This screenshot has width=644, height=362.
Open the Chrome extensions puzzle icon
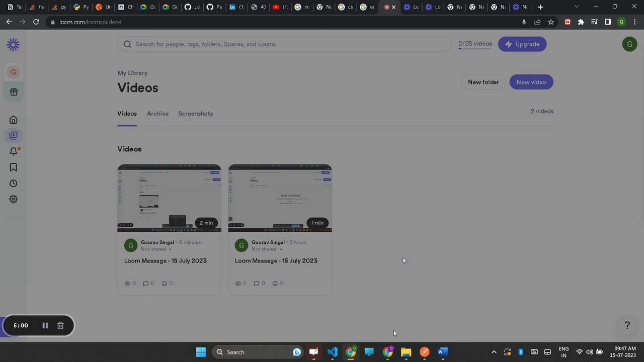(581, 22)
